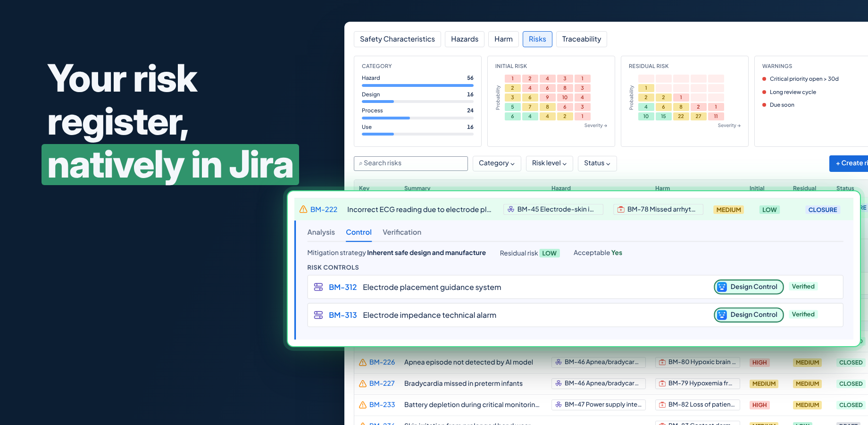Click the Hazard category progress bar
This screenshot has width=868, height=425.
point(417,85)
